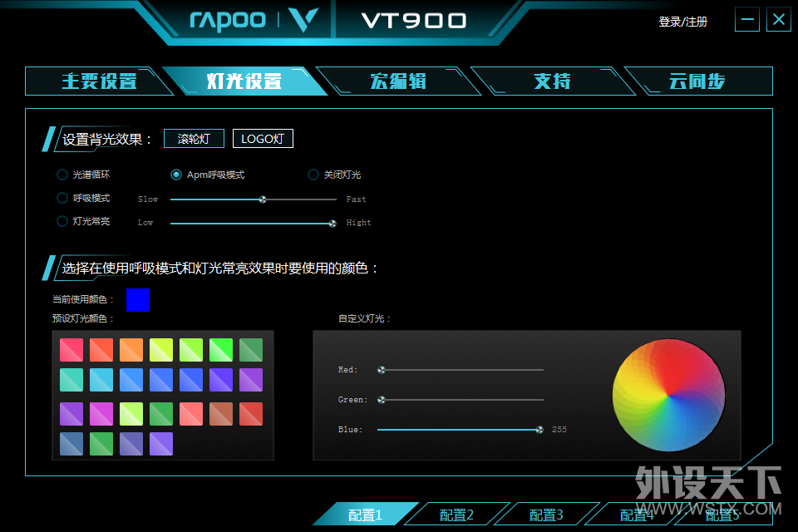This screenshot has height=532, width=798.
Task: Close the Rapoo VT900 window
Action: 779,20
